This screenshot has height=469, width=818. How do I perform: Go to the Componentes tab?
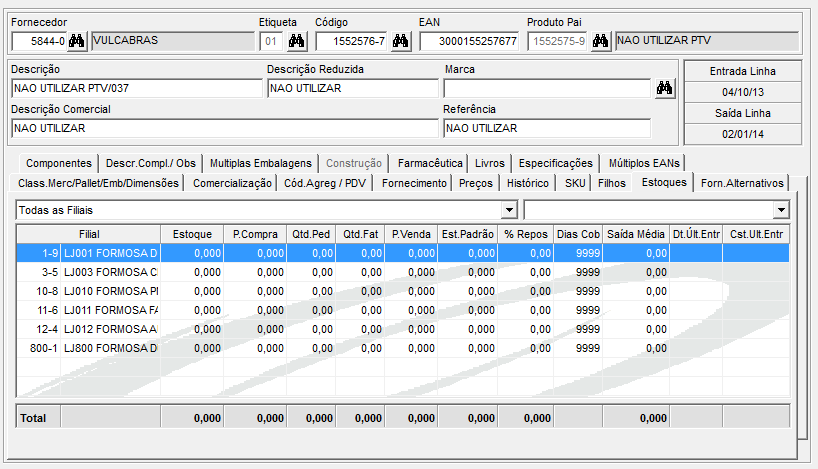point(59,163)
